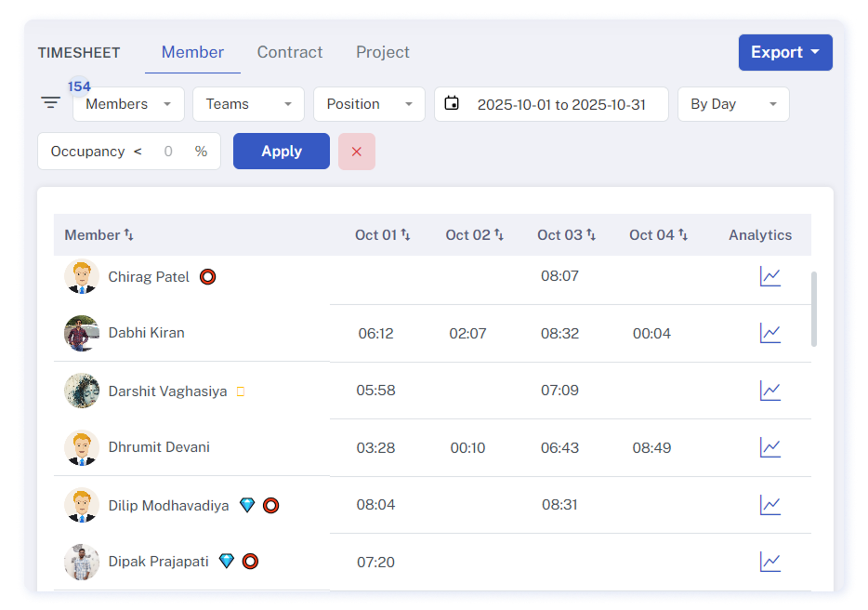Open analytics chart for Dhrumit Devani
The height and width of the screenshot is (610, 868).
[x=769, y=447]
